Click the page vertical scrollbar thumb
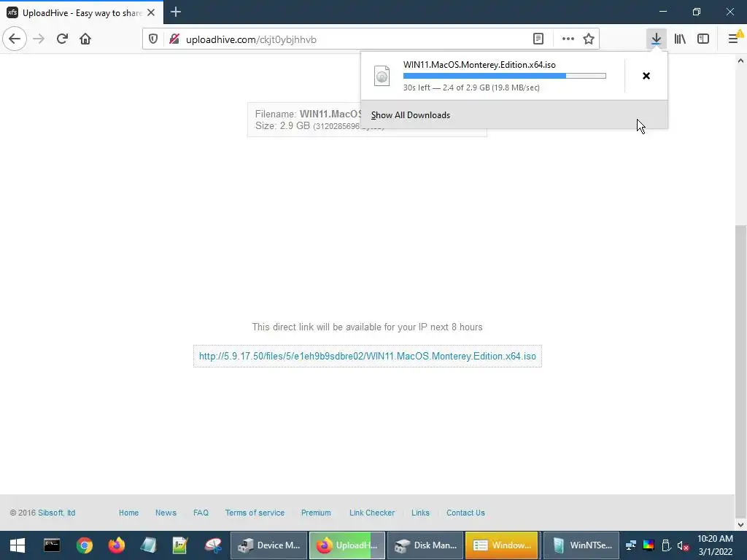747x560 pixels. click(x=741, y=371)
